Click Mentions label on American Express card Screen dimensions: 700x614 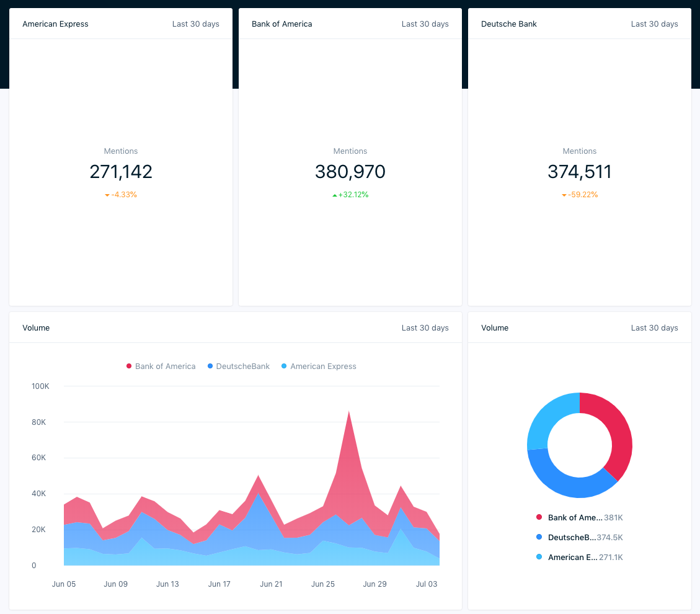(x=121, y=151)
